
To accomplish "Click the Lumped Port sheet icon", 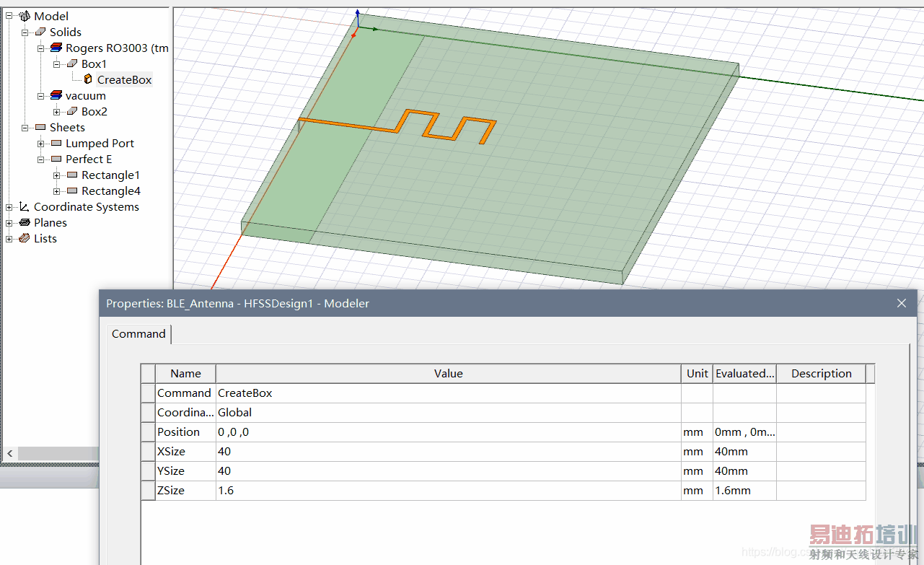I will [x=56, y=143].
